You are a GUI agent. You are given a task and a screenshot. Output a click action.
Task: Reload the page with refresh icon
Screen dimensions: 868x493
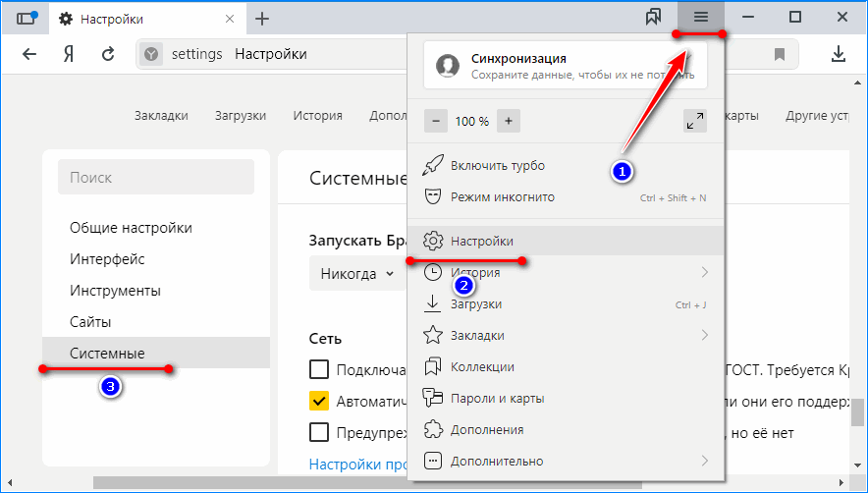tap(108, 54)
